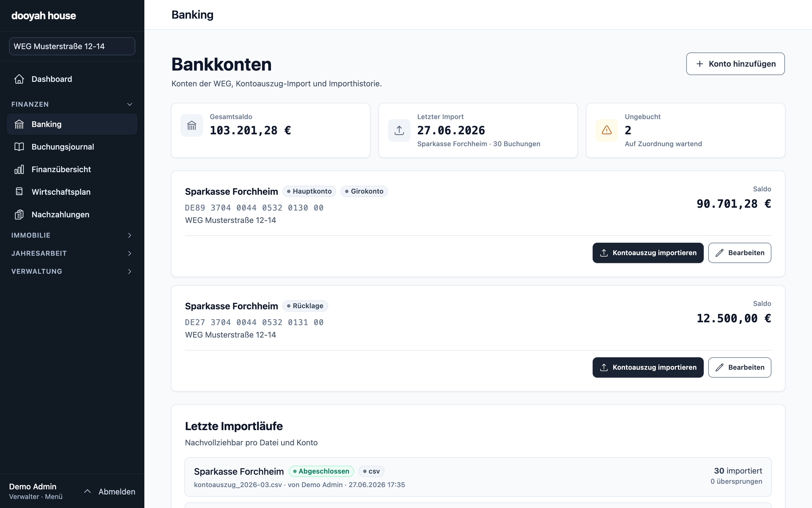The height and width of the screenshot is (508, 812).
Task: Click the IMMOBILIE section label
Action: (x=31, y=235)
